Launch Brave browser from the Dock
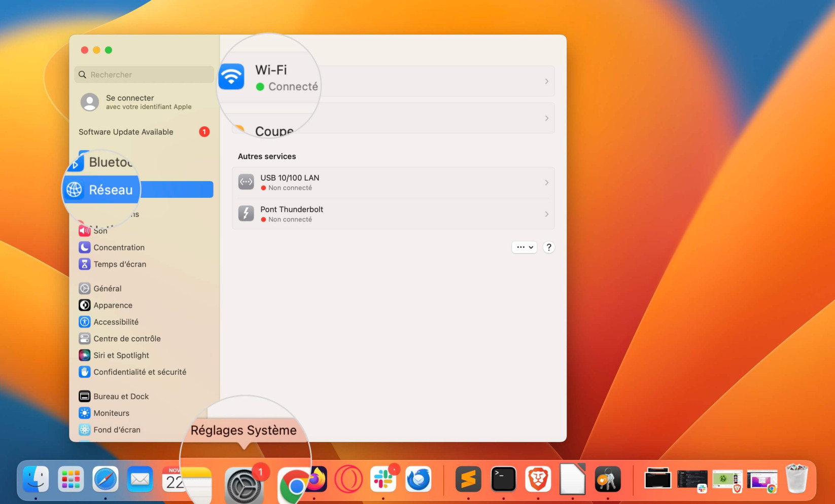 tap(538, 479)
